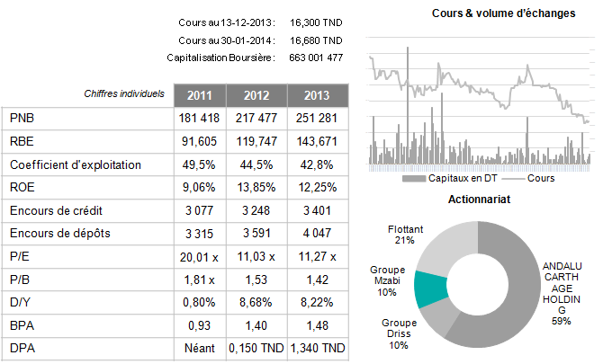Screen dimensions: 612x364
Task: Click the Cours legend line marker
Action: (x=513, y=179)
